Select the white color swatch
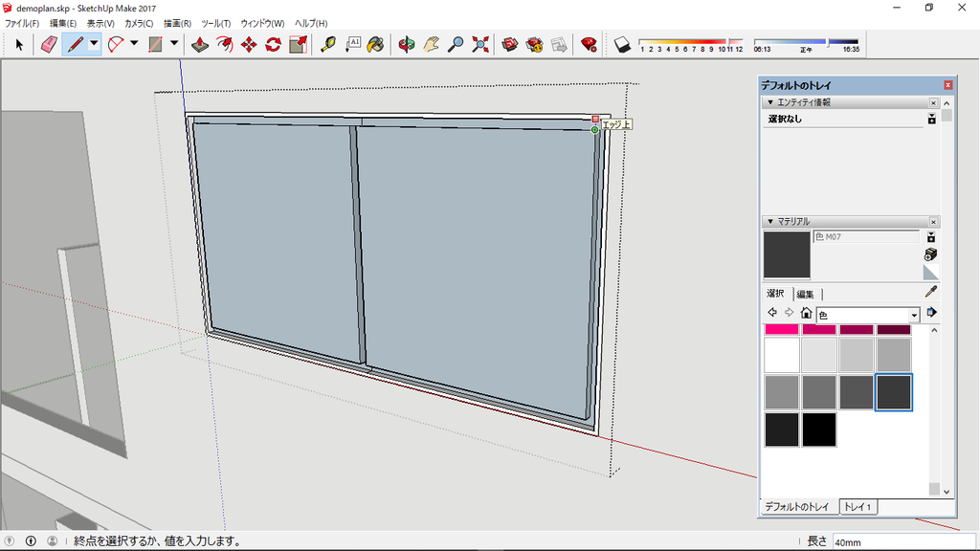 click(x=782, y=355)
